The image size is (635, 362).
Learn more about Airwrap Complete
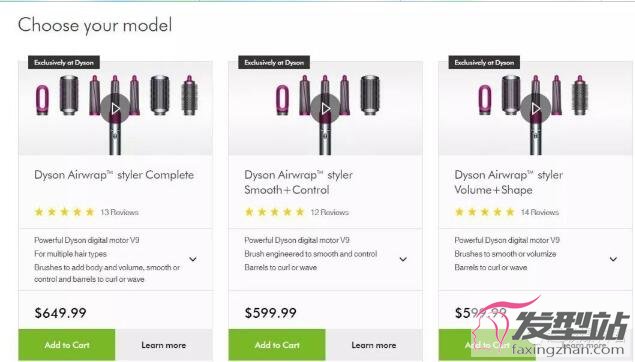[x=164, y=345]
